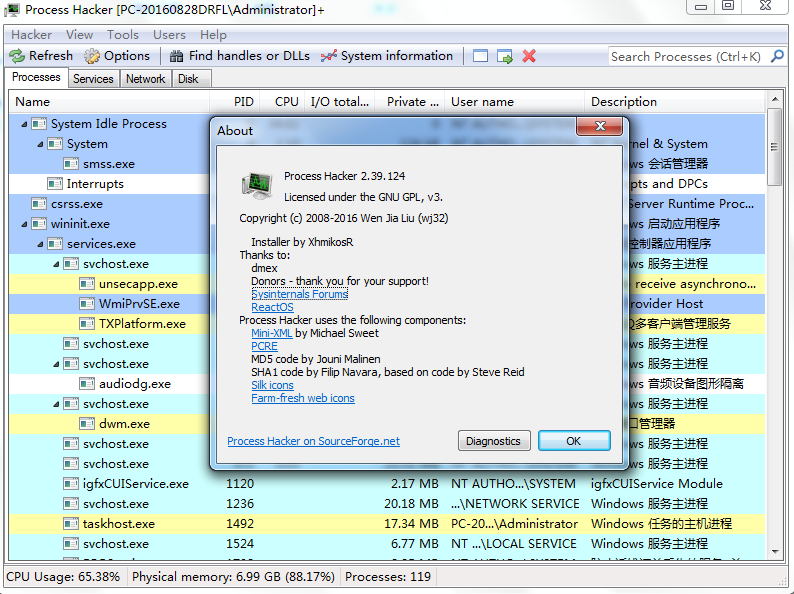
Task: Click the red X terminate icon
Action: (529, 56)
